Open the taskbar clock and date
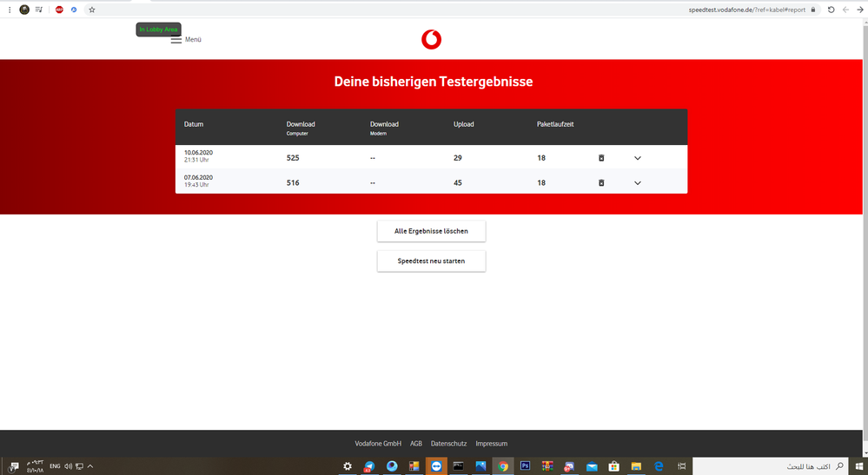 pos(35,466)
